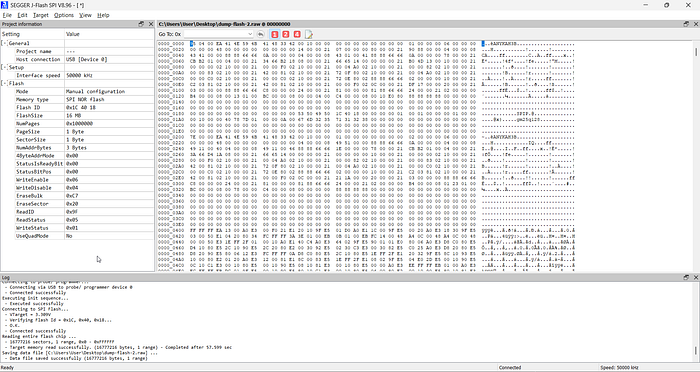Click the J-Flash SPI application icon
Viewport: 700px width, 372px height.
tap(4, 5)
